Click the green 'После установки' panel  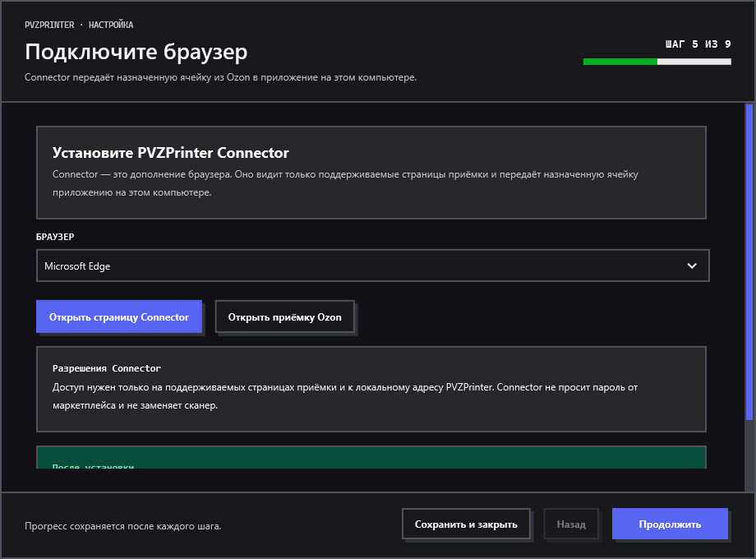pyautogui.click(x=371, y=457)
